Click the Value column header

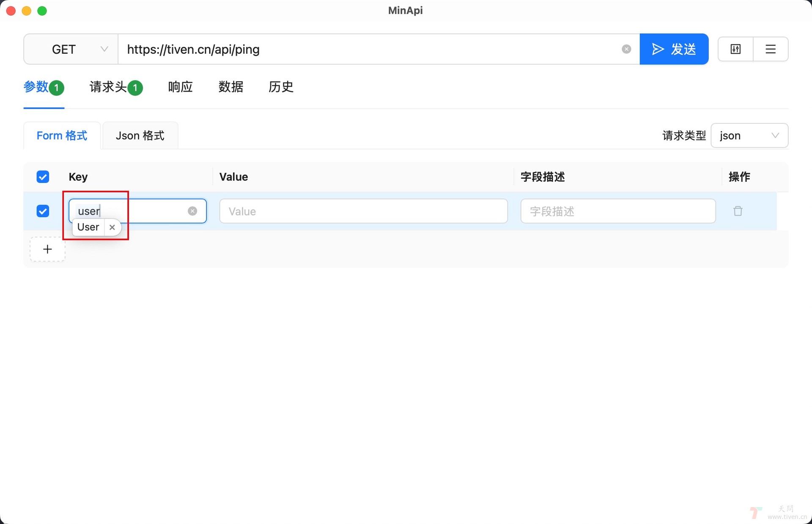[x=233, y=177]
